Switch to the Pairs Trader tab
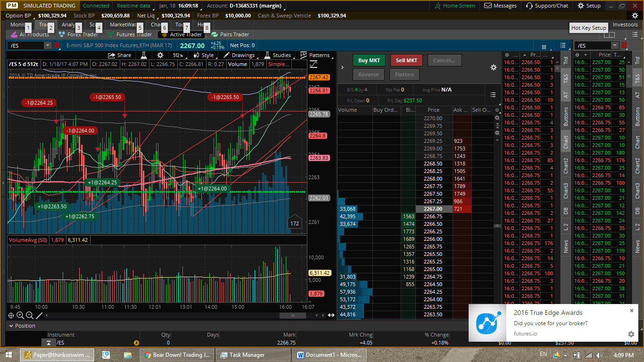Viewport: 644px width, 362px height. point(230,34)
